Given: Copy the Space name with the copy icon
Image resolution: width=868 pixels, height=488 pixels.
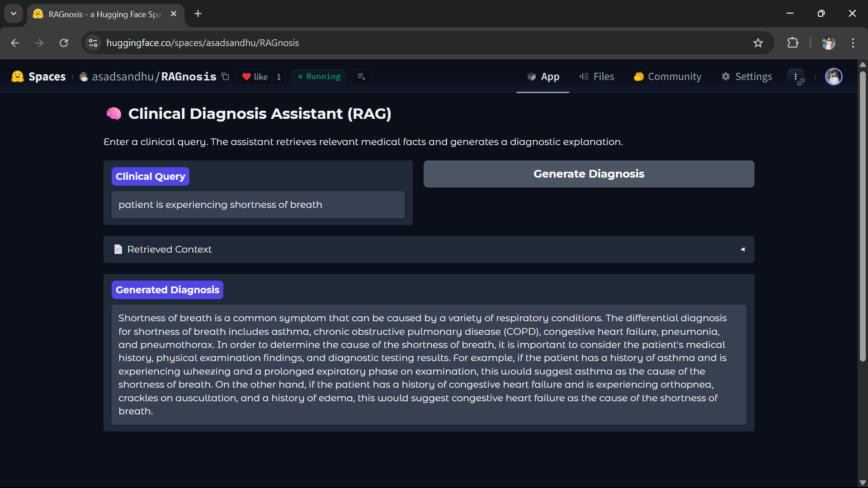Looking at the screenshot, I should pyautogui.click(x=225, y=77).
